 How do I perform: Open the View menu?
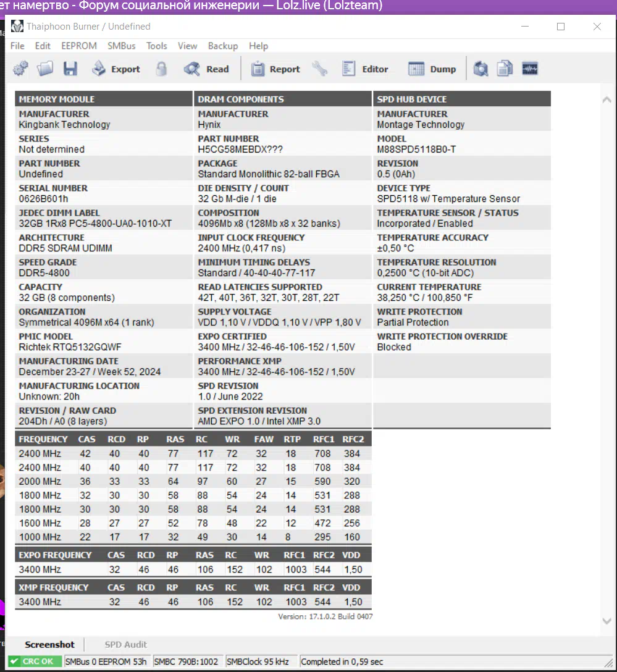tap(187, 46)
